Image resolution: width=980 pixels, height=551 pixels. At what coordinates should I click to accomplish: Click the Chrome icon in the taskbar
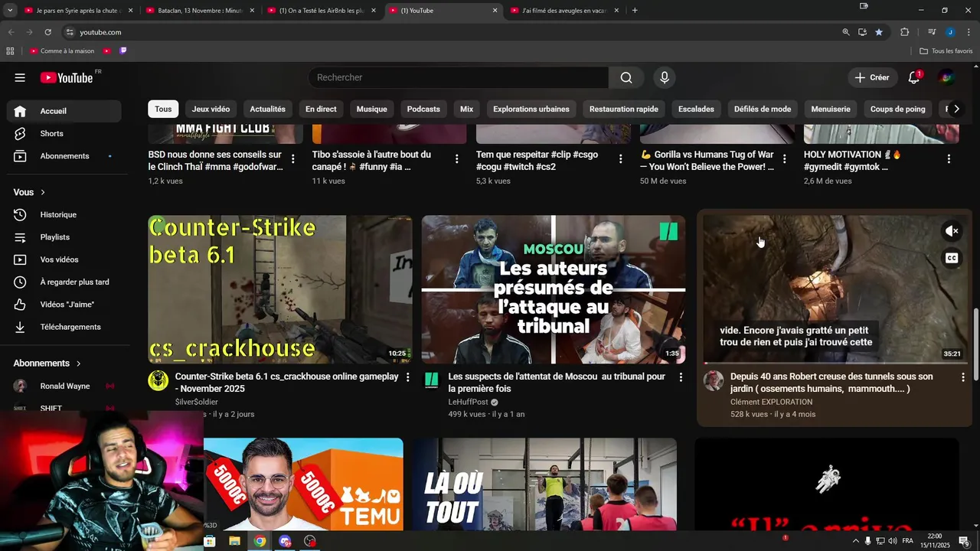click(x=260, y=541)
